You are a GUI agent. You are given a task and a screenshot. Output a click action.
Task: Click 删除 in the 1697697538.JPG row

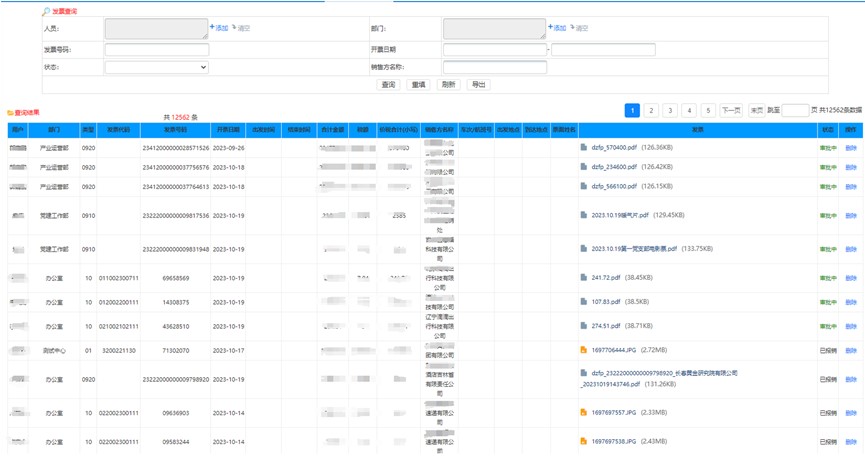pos(851,442)
